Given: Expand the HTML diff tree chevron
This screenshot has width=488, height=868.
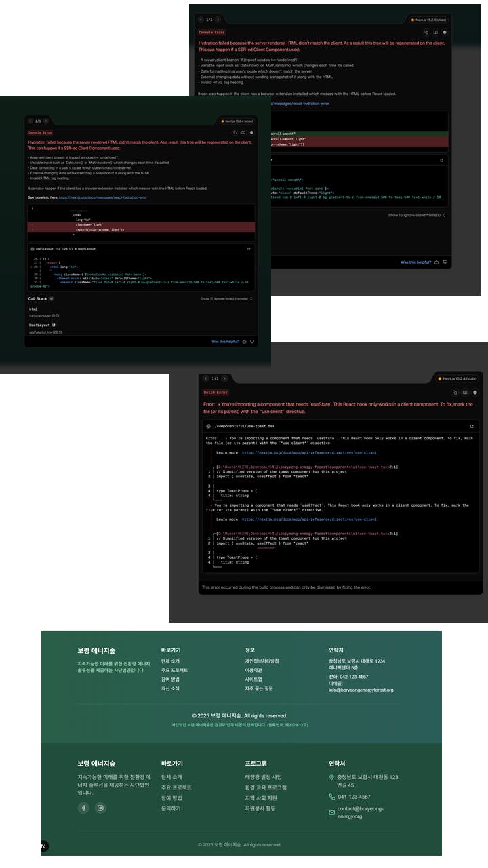Looking at the screenshot, I should click(33, 209).
